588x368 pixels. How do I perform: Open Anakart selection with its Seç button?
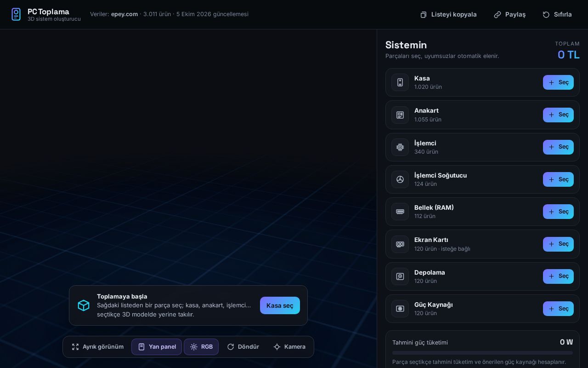[558, 115]
